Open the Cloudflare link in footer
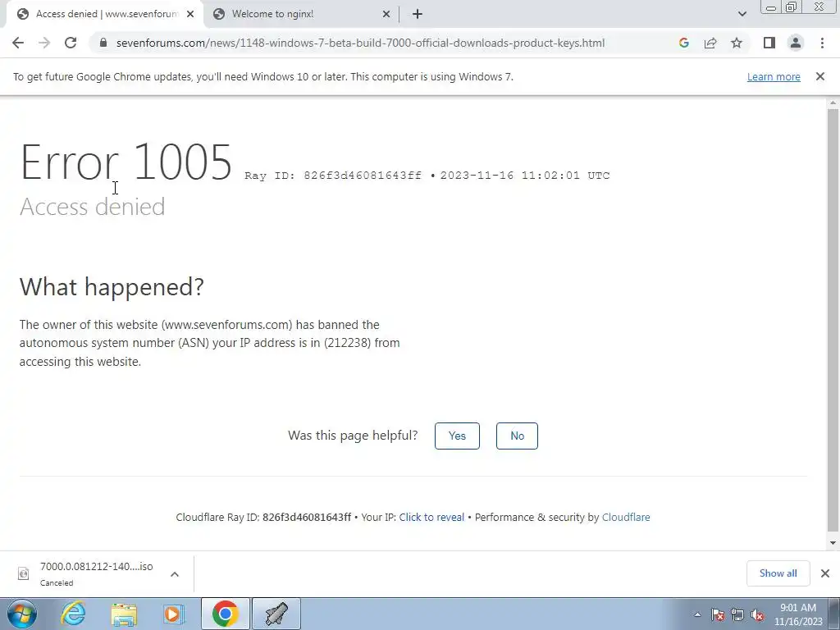 point(626,517)
